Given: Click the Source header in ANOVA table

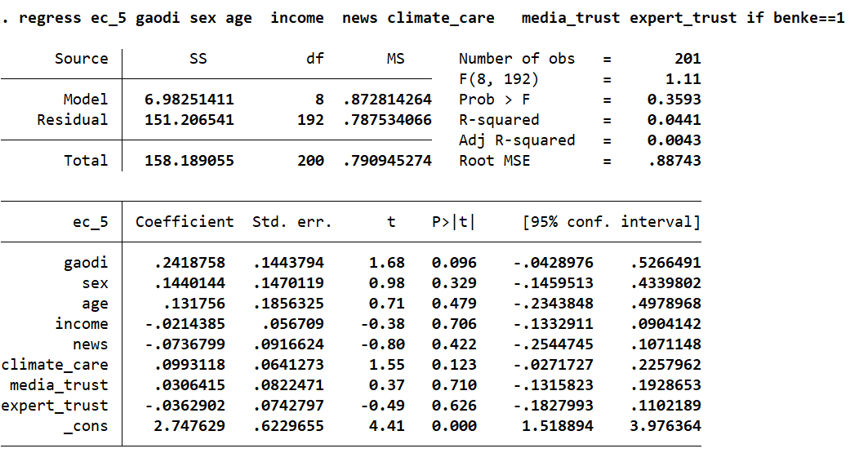Looking at the screenshot, I should [x=81, y=59].
